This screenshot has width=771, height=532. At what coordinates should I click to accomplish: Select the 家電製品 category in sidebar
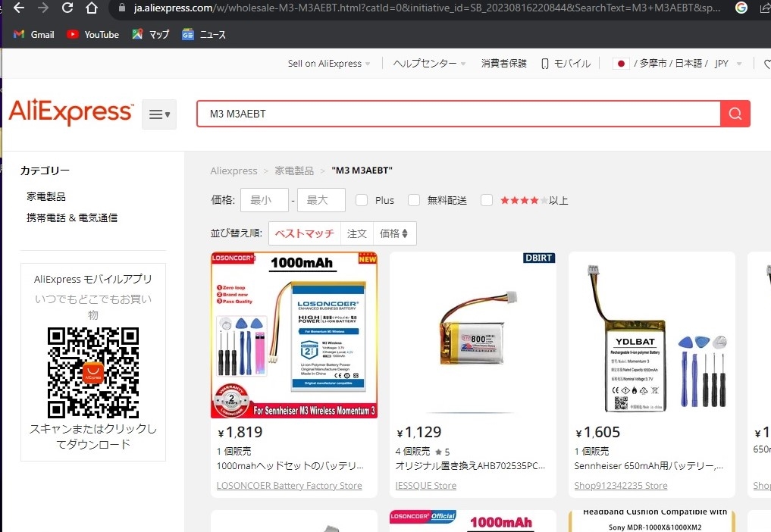(x=46, y=197)
